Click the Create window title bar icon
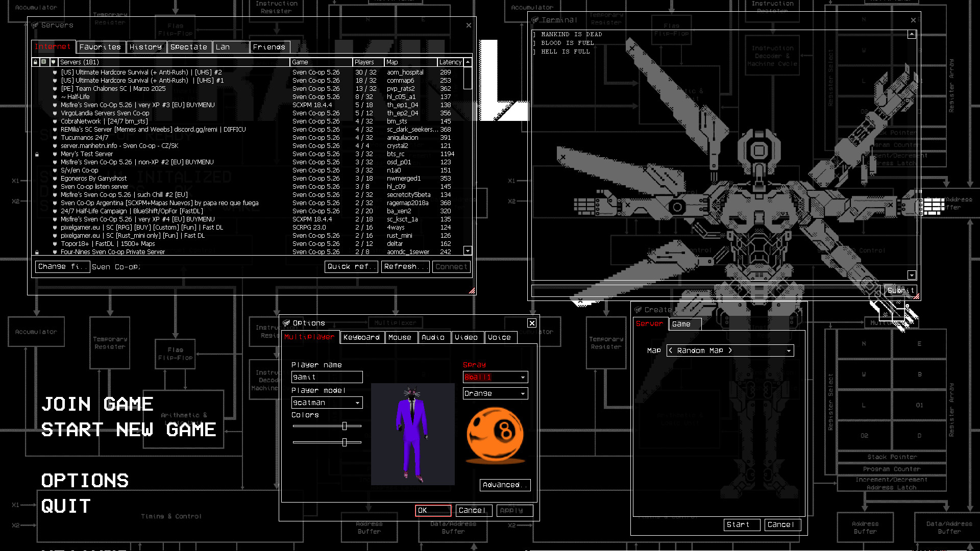 coord(638,310)
